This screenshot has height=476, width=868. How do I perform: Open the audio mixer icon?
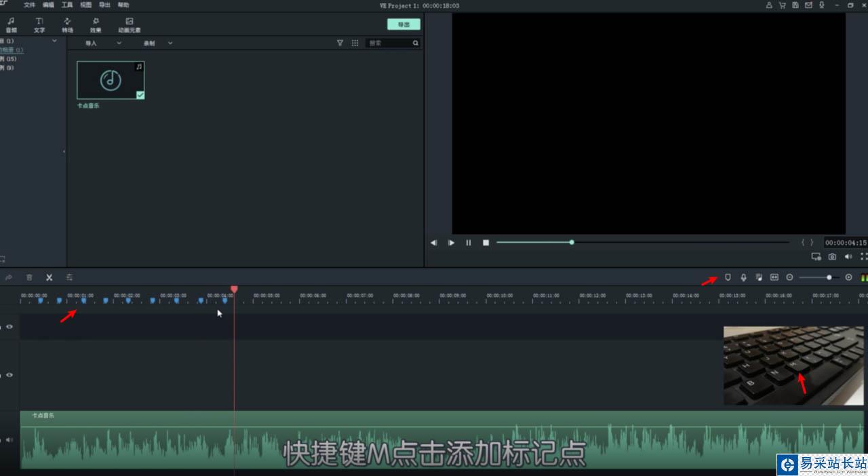coord(759,277)
